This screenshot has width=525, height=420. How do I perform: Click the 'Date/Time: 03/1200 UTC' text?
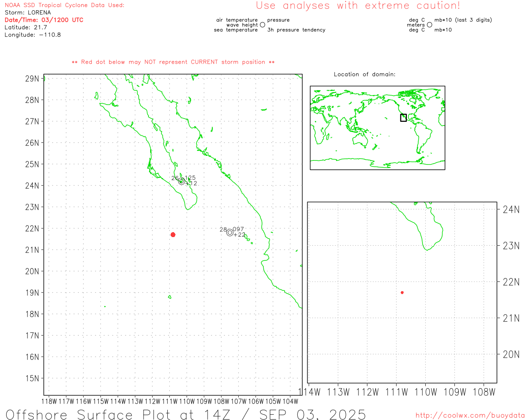[44, 20]
